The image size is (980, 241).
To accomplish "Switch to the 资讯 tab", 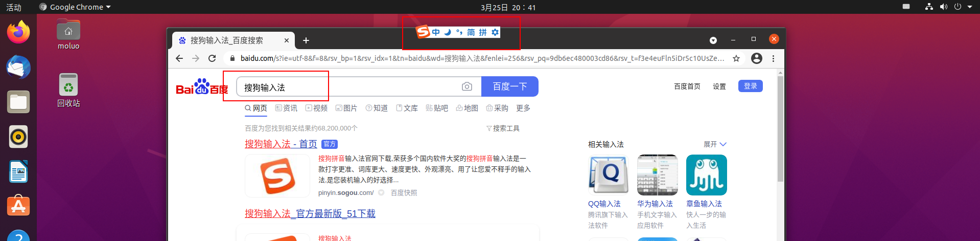I will (x=286, y=108).
